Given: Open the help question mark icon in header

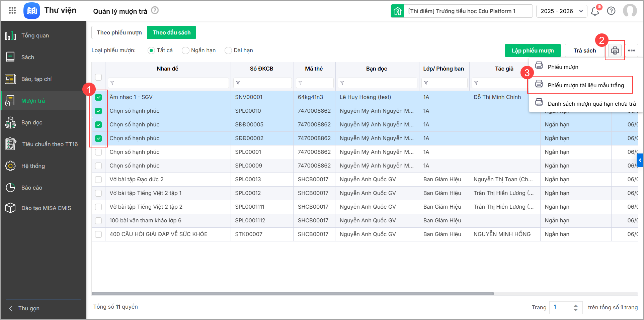Looking at the screenshot, I should click(611, 11).
